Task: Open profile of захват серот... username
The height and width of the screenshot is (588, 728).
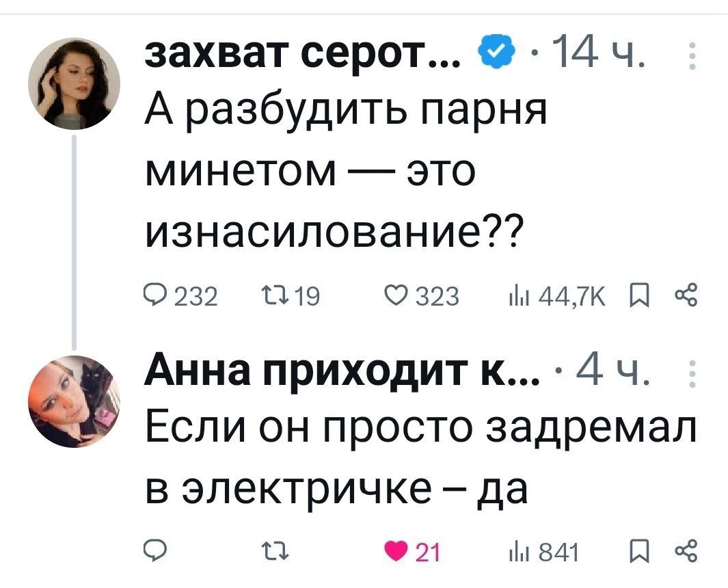Action: 303,55
